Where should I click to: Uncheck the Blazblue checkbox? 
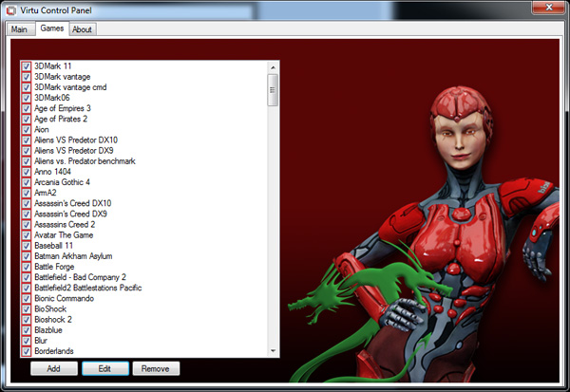pyautogui.click(x=27, y=330)
